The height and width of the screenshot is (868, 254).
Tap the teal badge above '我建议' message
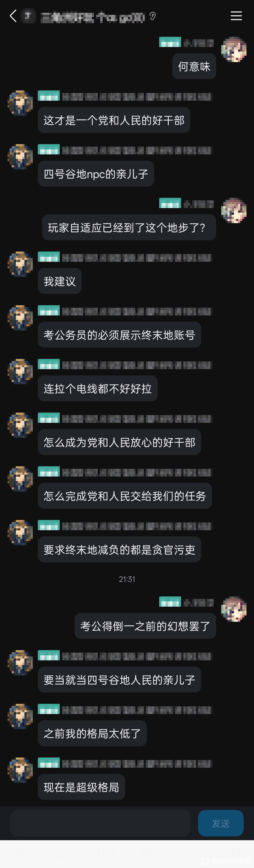(x=49, y=257)
